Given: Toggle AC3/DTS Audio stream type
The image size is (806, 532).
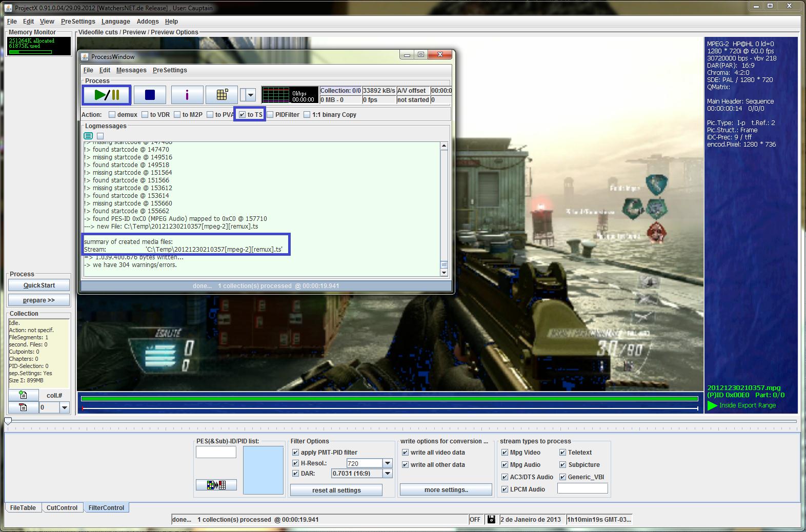Looking at the screenshot, I should pos(505,477).
